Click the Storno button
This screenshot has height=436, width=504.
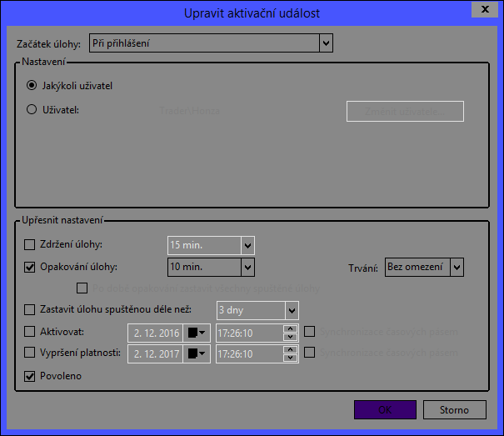(455, 409)
